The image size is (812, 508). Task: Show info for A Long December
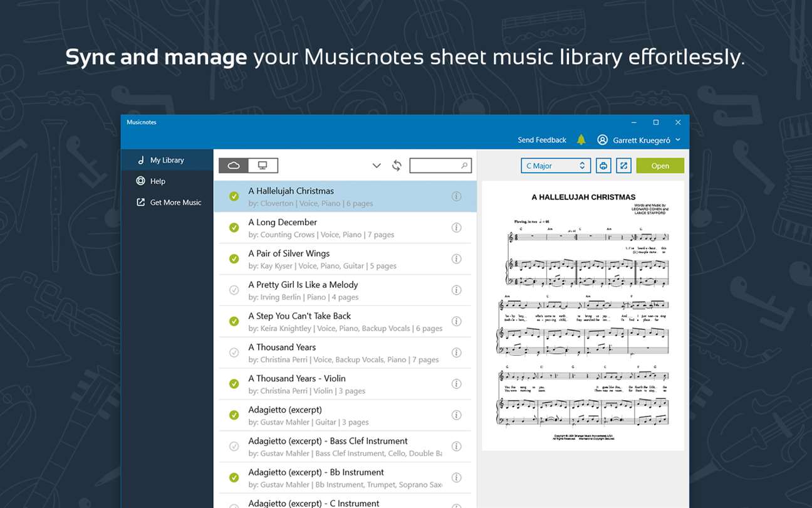(457, 228)
